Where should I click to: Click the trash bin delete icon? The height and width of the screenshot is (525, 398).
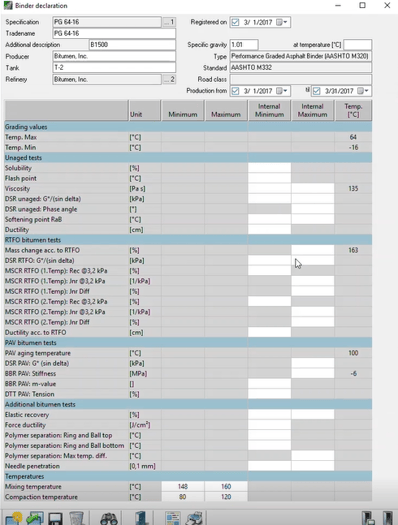[x=76, y=518]
